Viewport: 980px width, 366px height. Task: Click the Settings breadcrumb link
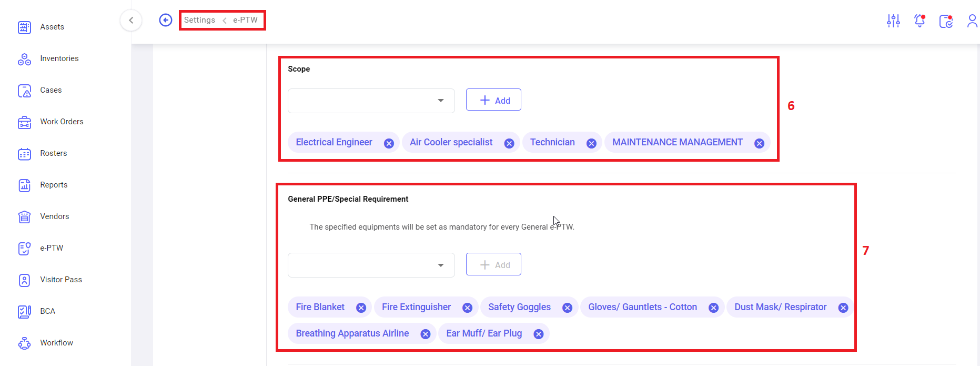(199, 20)
